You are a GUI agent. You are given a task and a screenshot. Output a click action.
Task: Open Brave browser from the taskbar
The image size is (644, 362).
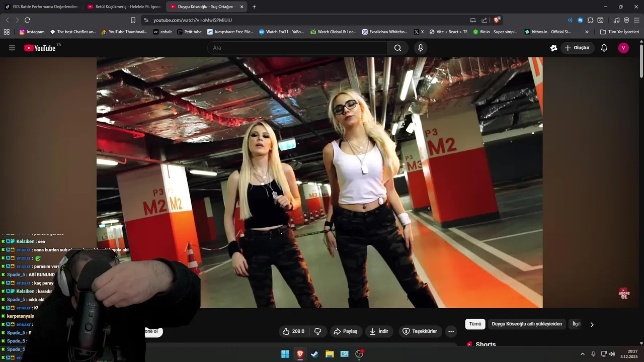pyautogui.click(x=300, y=354)
